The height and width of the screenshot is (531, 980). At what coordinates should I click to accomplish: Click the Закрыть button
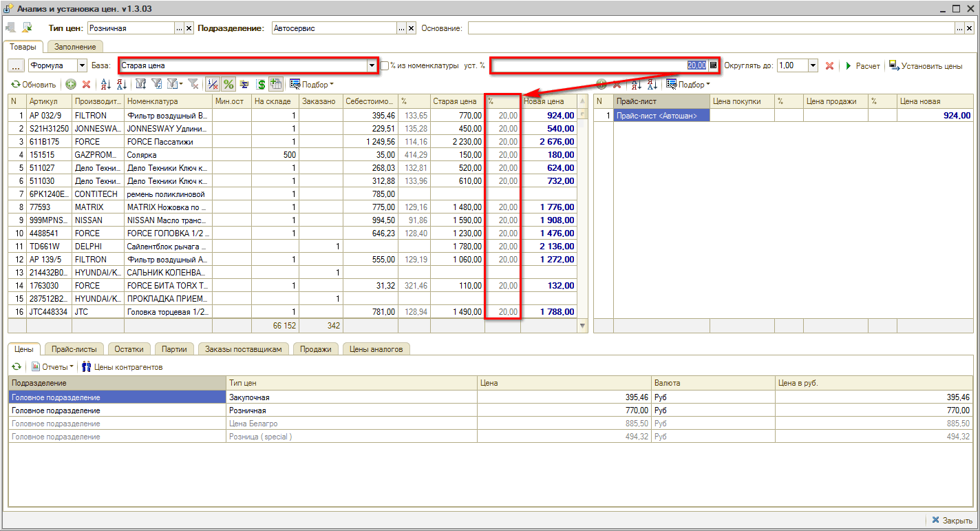pyautogui.click(x=952, y=520)
